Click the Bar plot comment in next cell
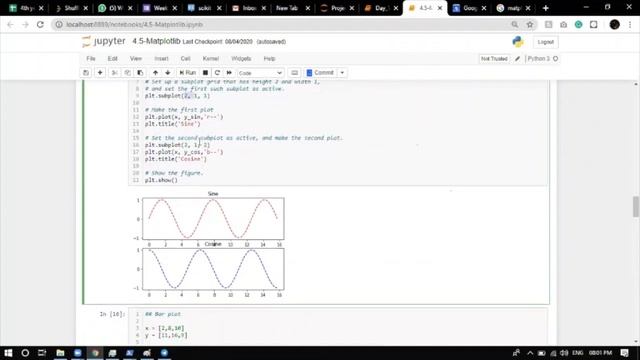Screen dimensions: 640x360 [163, 314]
